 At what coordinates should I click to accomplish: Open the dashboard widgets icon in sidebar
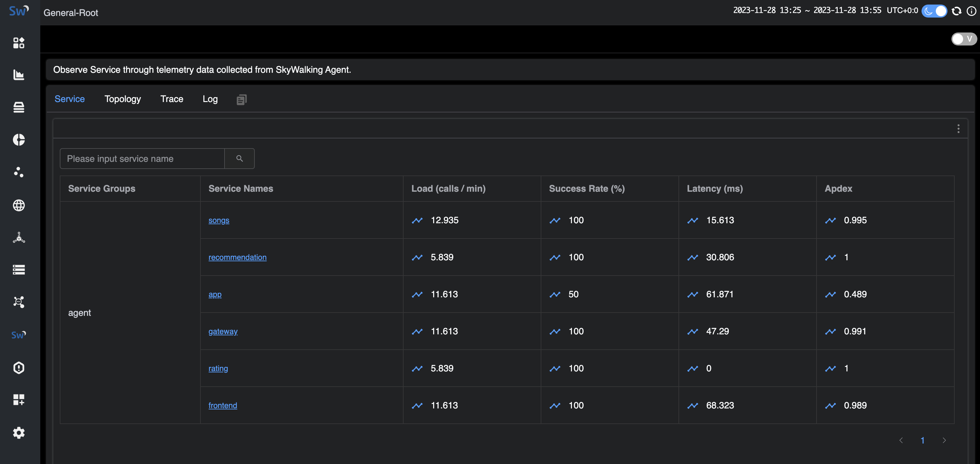19,43
